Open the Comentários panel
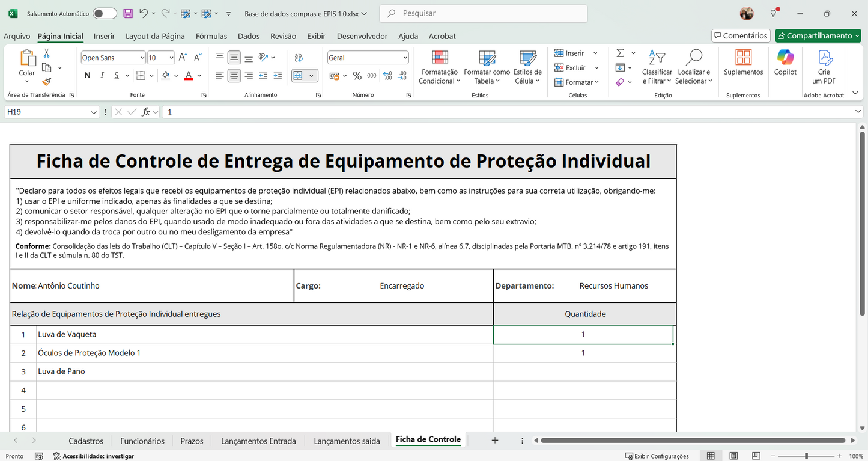Image resolution: width=868 pixels, height=461 pixels. (741, 35)
